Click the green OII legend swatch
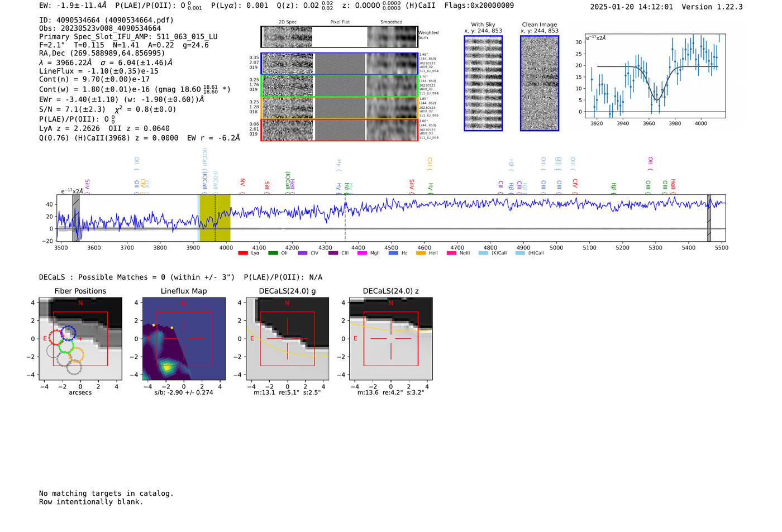 273,253
